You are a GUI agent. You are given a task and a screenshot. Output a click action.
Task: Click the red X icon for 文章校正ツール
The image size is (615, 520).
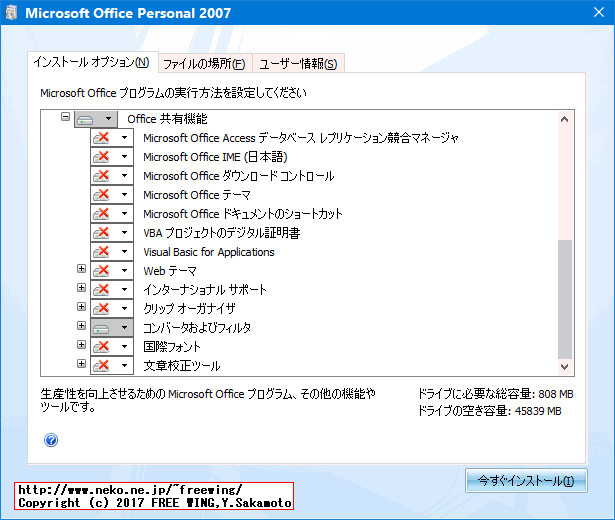tap(101, 366)
